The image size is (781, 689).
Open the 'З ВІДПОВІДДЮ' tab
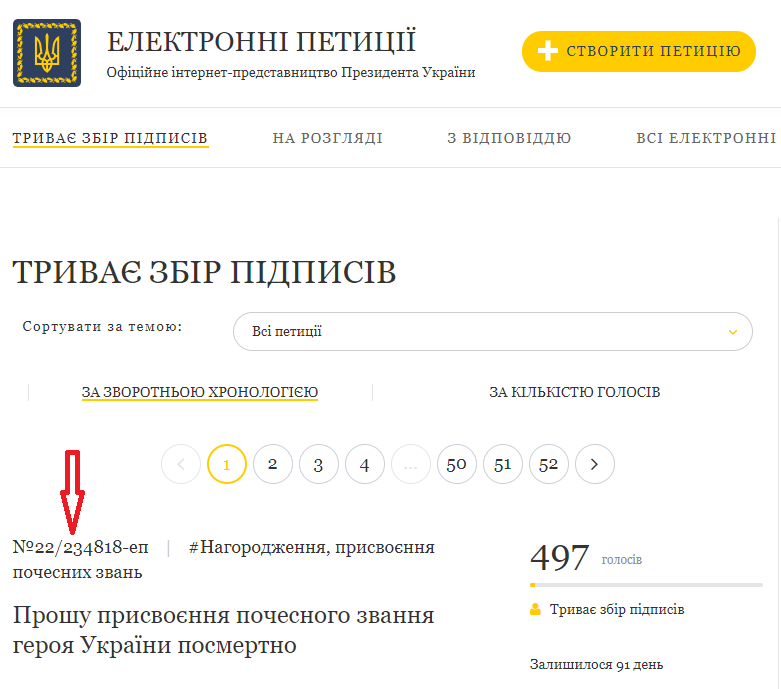[x=509, y=138]
